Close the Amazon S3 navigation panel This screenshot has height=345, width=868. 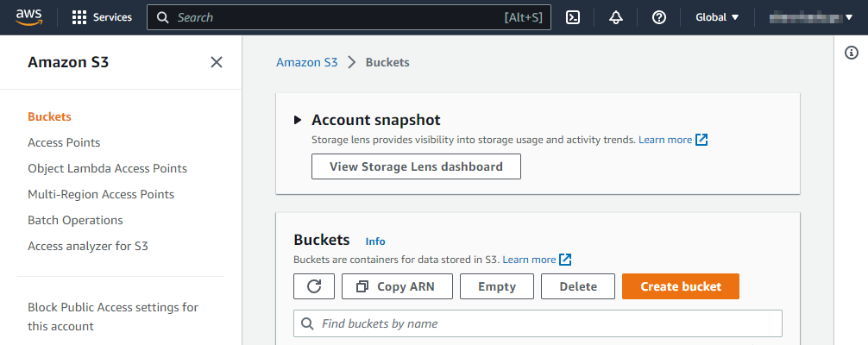pos(217,62)
